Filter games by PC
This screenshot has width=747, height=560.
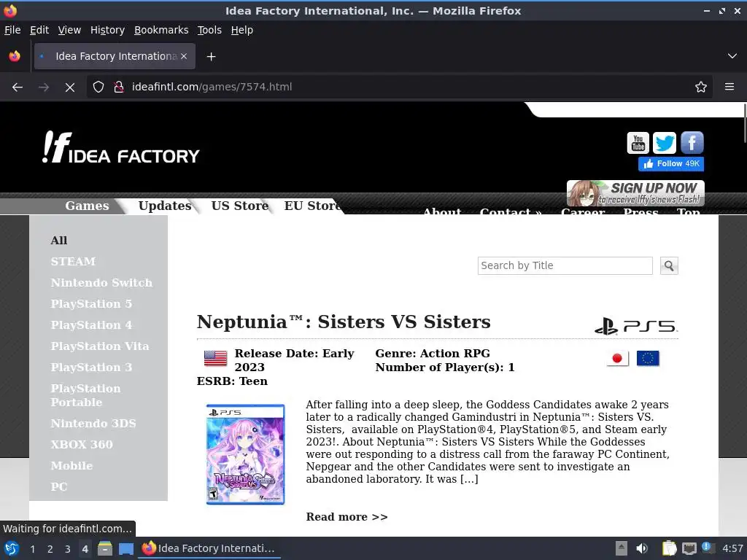pyautogui.click(x=59, y=486)
